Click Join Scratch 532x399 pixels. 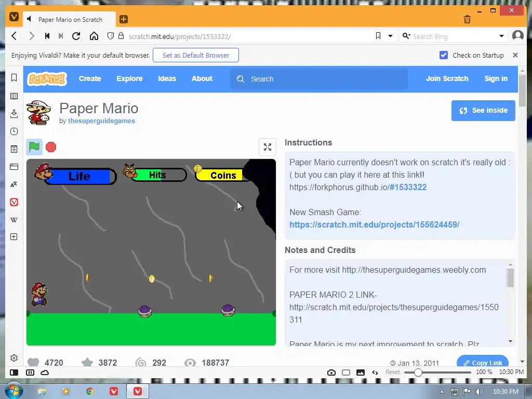(x=447, y=78)
